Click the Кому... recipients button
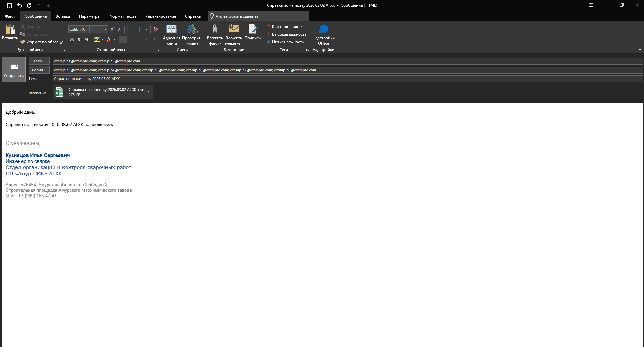 click(x=39, y=61)
